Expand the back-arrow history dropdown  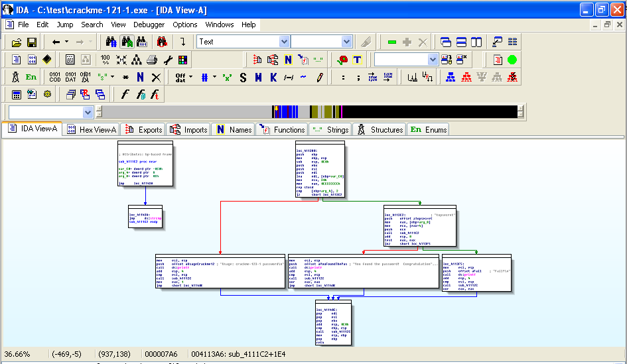(66, 42)
